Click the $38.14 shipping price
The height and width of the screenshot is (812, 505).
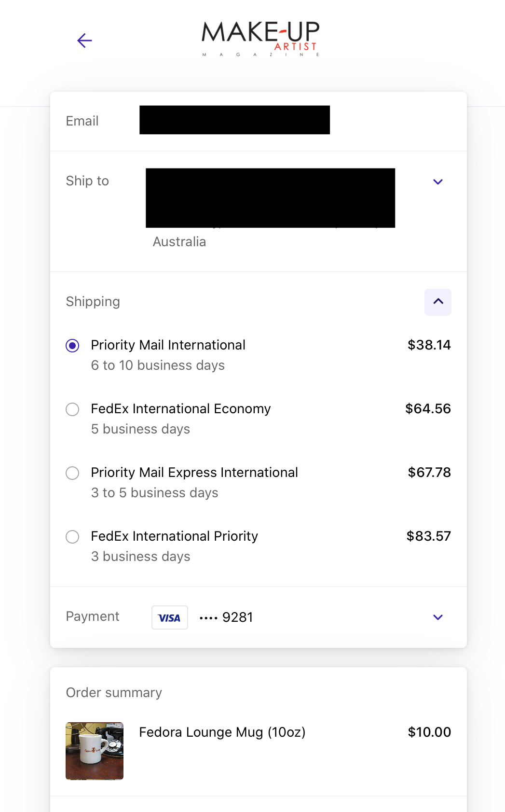429,345
